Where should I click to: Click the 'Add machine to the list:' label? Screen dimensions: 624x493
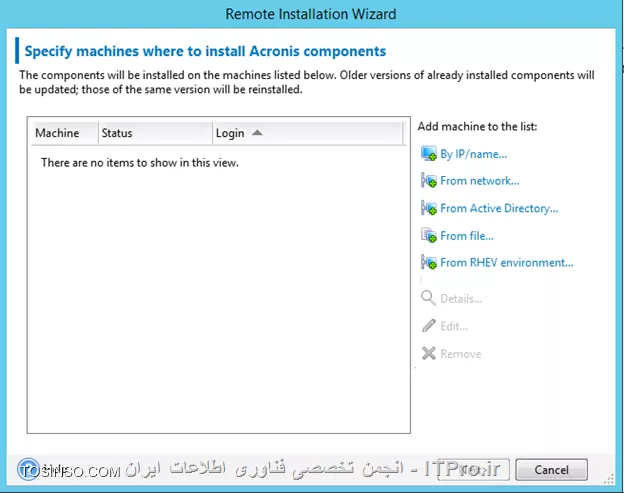click(x=477, y=127)
